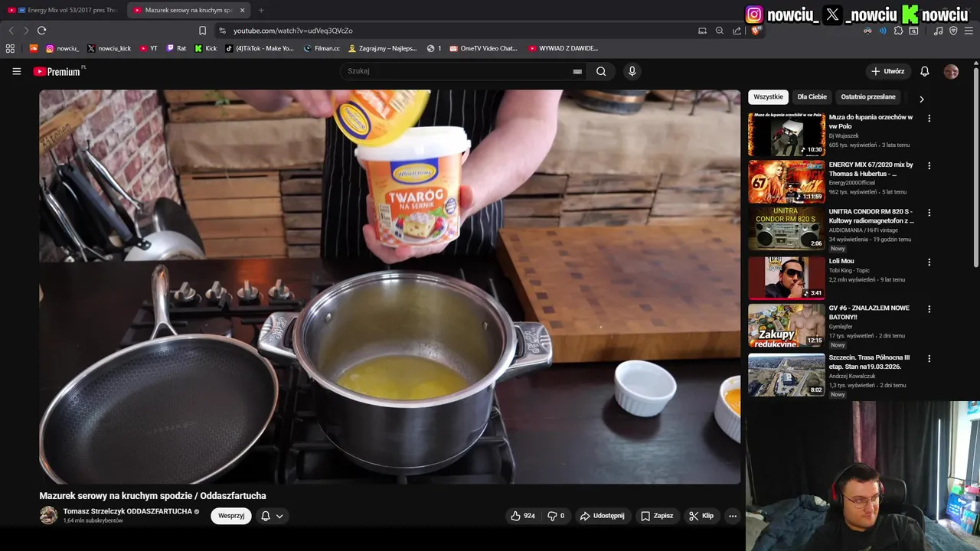Select the 'Wszystkie' filter chip
The height and width of the screenshot is (551, 980).
pos(768,97)
